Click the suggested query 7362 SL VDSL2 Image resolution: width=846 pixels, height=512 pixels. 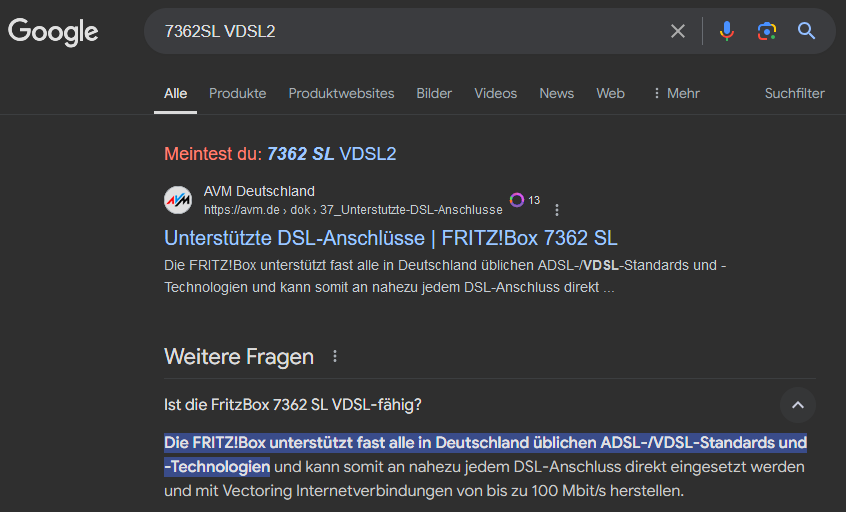coord(332,154)
